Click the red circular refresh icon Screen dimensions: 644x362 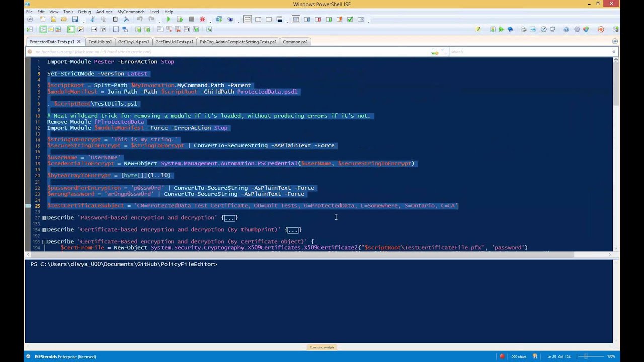[601, 29]
